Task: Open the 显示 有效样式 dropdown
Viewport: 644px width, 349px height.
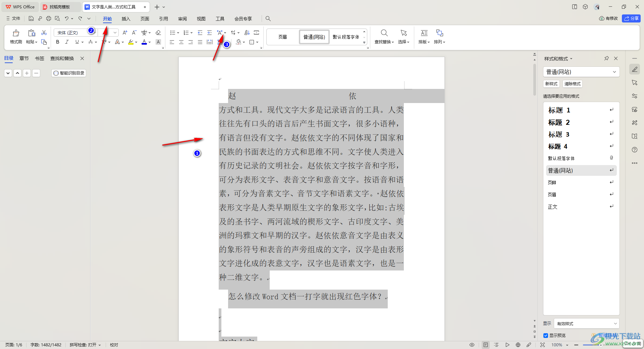Action: pos(586,323)
